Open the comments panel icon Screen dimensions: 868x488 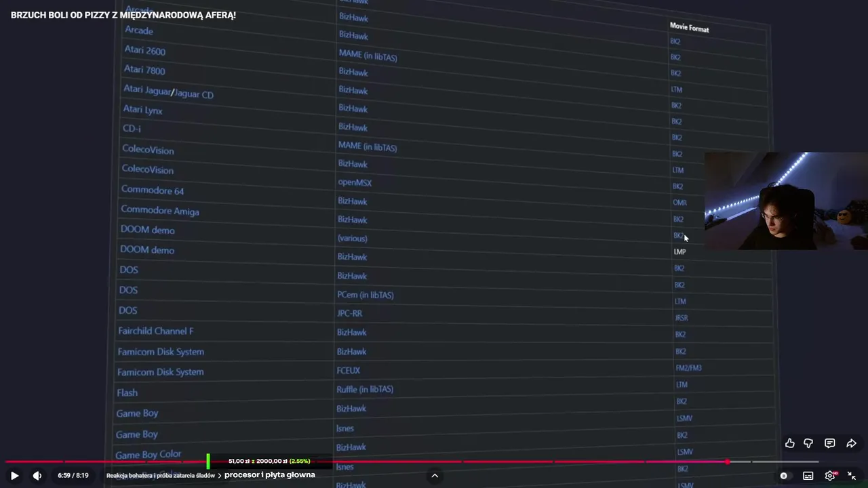pyautogui.click(x=829, y=443)
